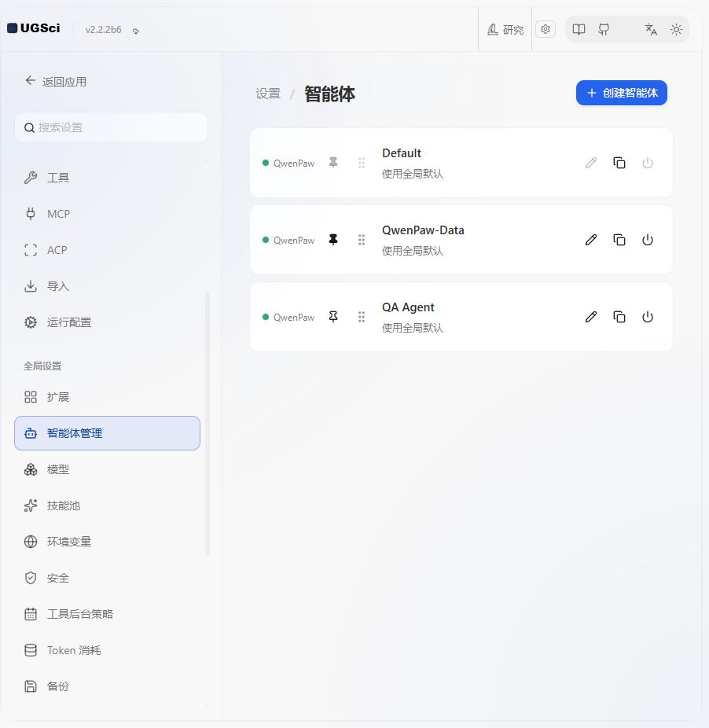
Task: Open the 技能池 page
Action: (107, 506)
